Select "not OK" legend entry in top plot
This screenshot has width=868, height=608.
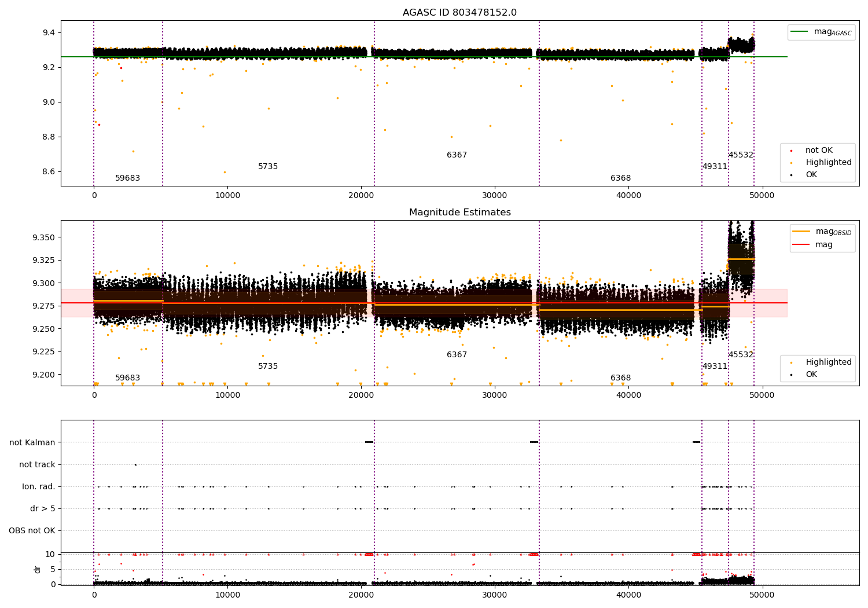(819, 151)
